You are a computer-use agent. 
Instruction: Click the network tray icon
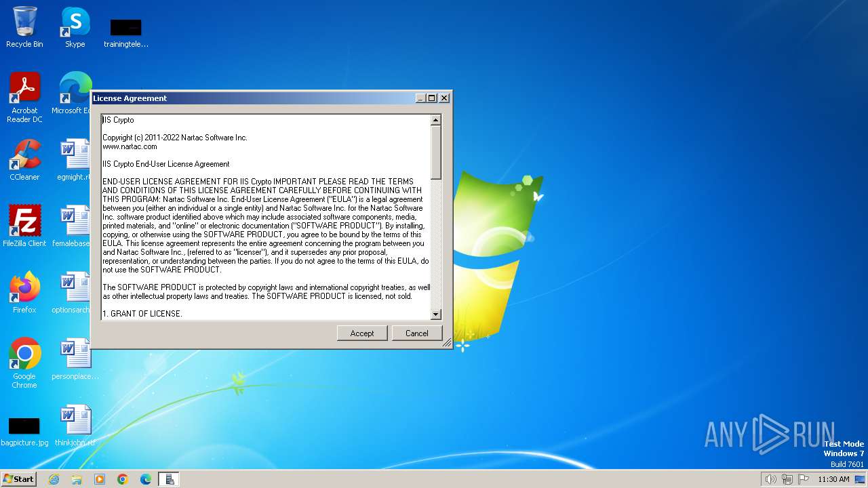click(787, 479)
